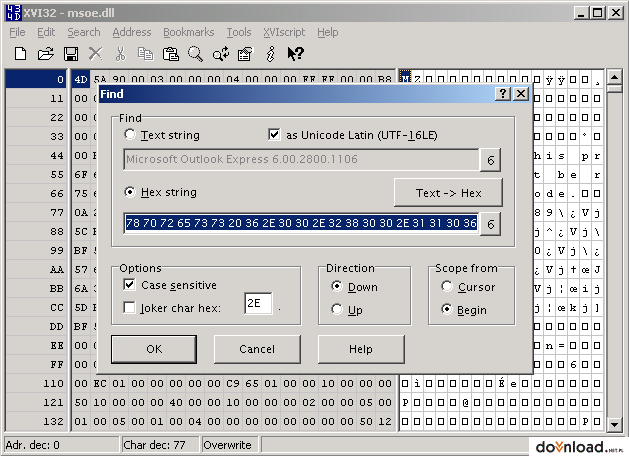Click the Text -> Hex button
The height and width of the screenshot is (456, 629).
(448, 193)
